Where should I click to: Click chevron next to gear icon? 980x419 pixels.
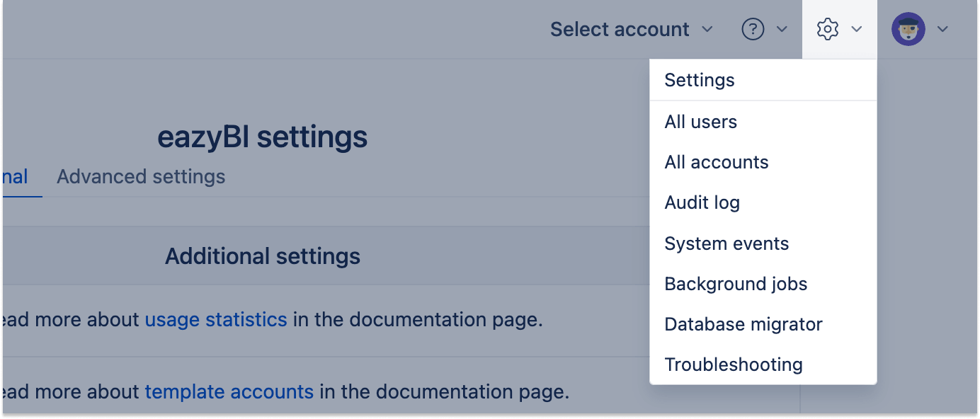(x=857, y=30)
